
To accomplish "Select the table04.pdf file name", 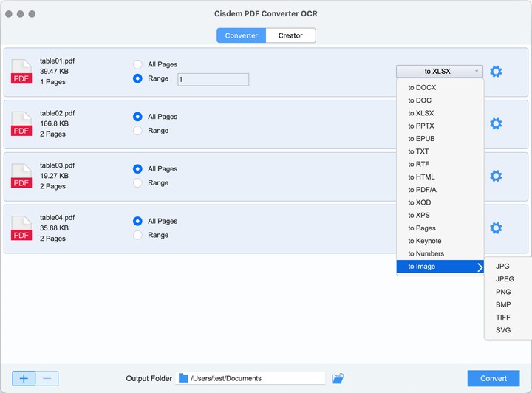I will [x=57, y=218].
